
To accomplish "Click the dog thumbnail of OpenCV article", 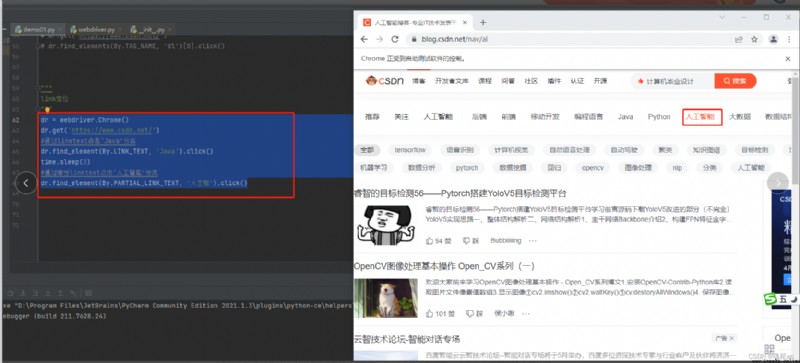I will pyautogui.click(x=386, y=298).
